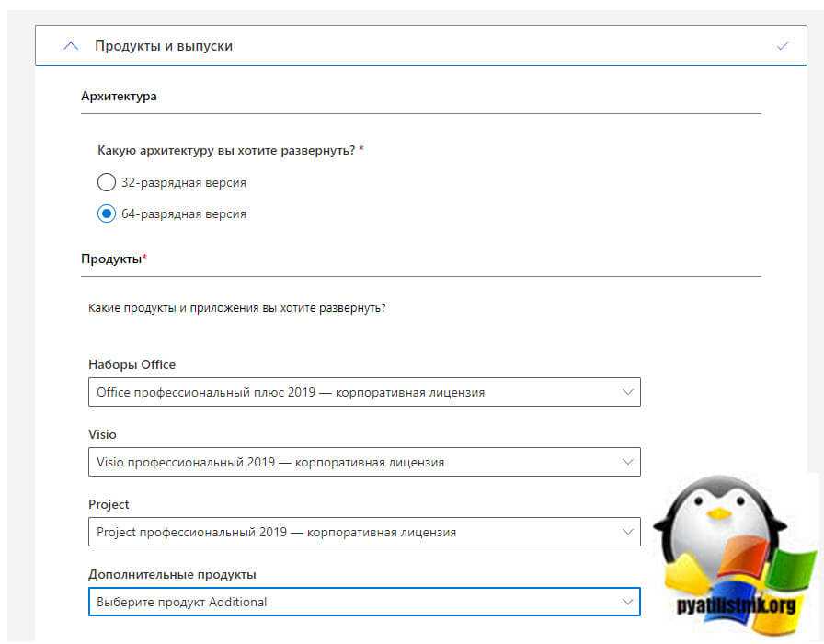This screenshot has height=644, width=824.
Task: Open the Visio product dropdown
Action: point(364,462)
